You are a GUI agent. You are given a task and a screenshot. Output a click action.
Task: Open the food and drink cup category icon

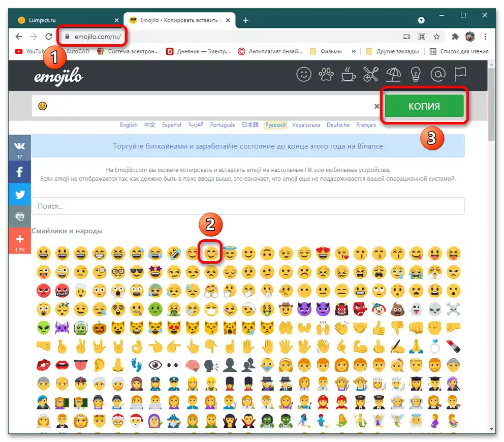tap(348, 75)
